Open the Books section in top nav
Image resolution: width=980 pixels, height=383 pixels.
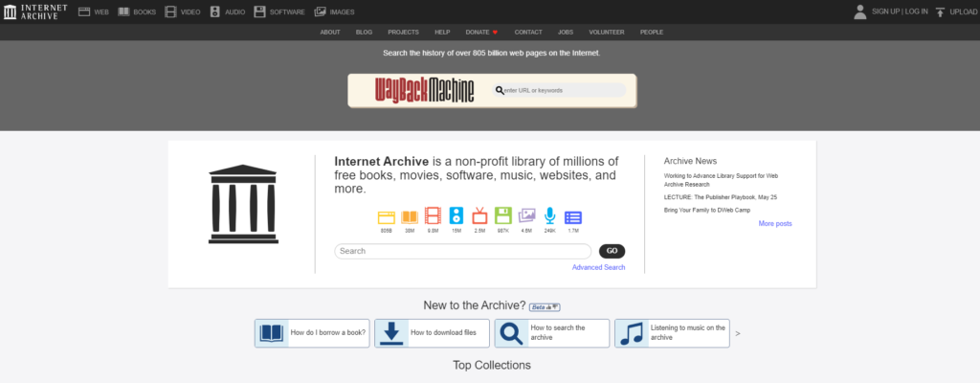pyautogui.click(x=137, y=11)
